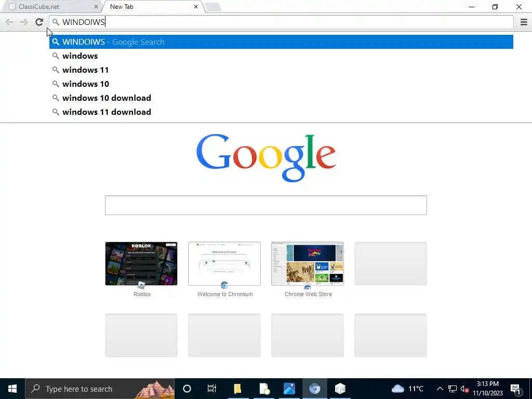Screen dimensions: 532x399
Task: Click the taskbar 'Type here to search' box
Action: tap(100, 389)
